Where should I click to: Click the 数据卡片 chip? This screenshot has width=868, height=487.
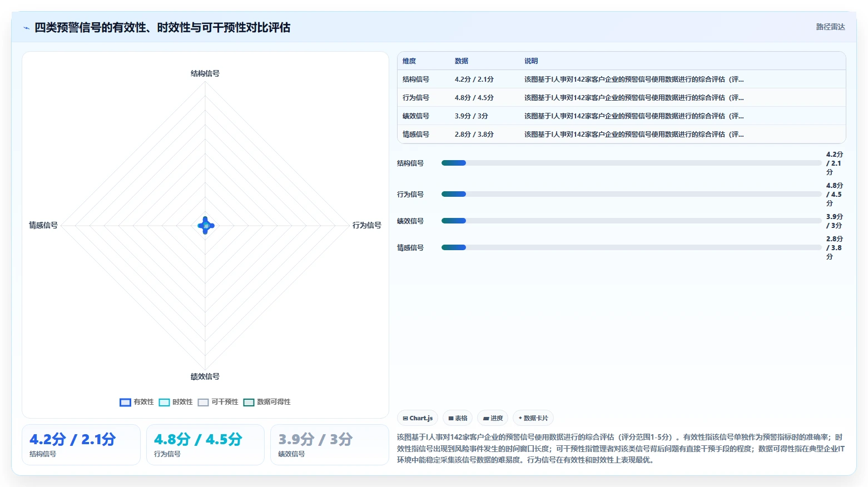533,418
